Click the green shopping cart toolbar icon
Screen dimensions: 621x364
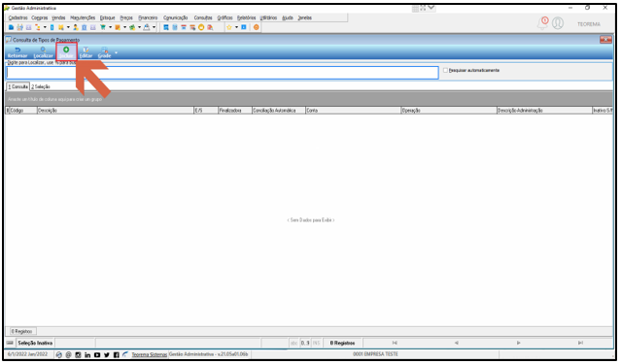(103, 27)
